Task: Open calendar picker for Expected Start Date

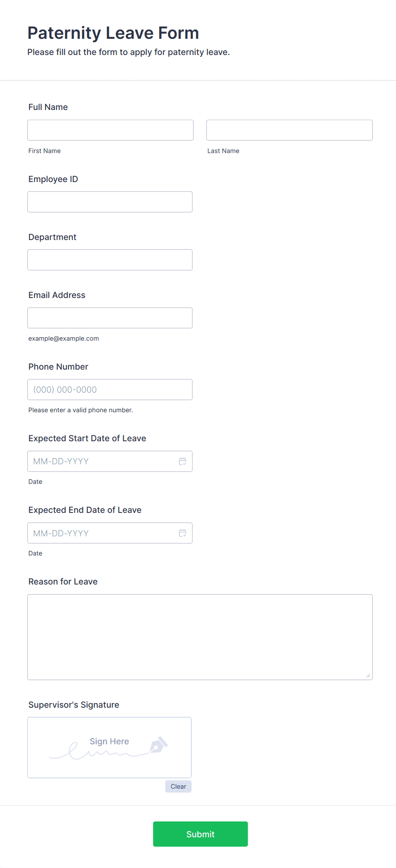Action: click(182, 461)
